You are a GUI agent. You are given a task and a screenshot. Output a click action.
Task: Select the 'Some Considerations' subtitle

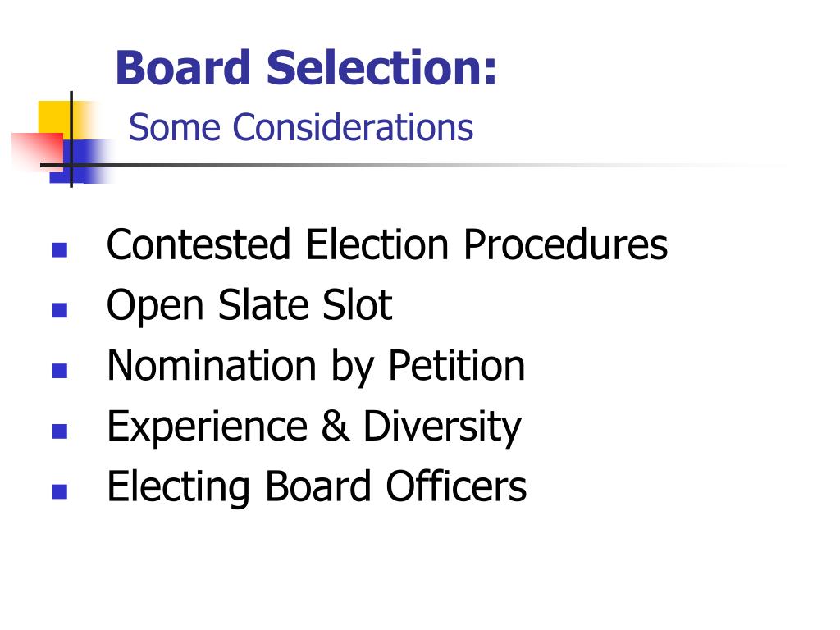pyautogui.click(x=301, y=127)
